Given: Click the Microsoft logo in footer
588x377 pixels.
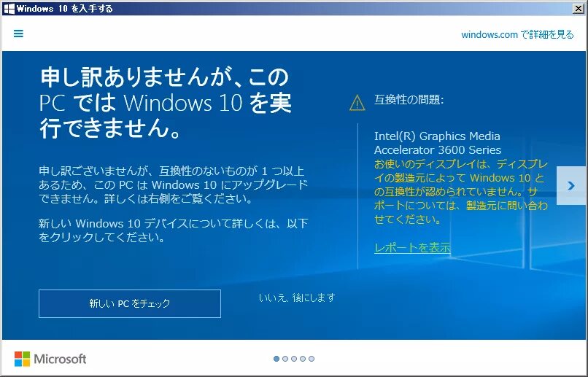Looking at the screenshot, I should pyautogui.click(x=50, y=359).
